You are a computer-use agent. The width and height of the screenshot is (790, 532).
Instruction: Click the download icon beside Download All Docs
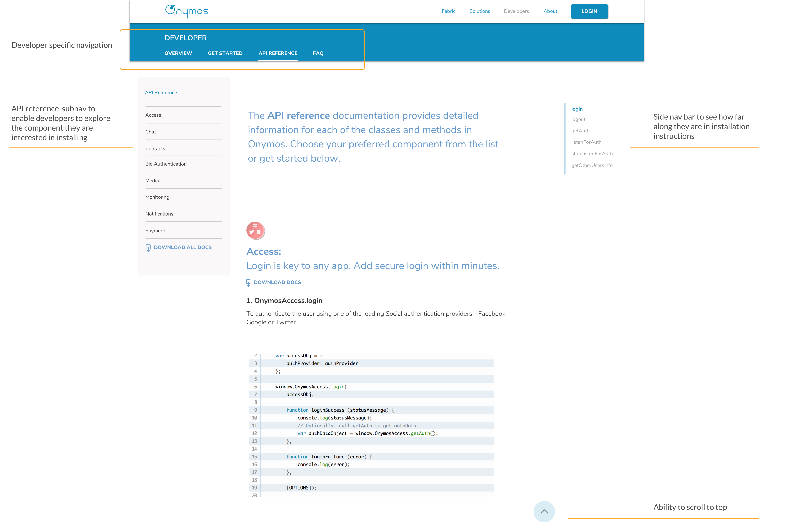(148, 248)
